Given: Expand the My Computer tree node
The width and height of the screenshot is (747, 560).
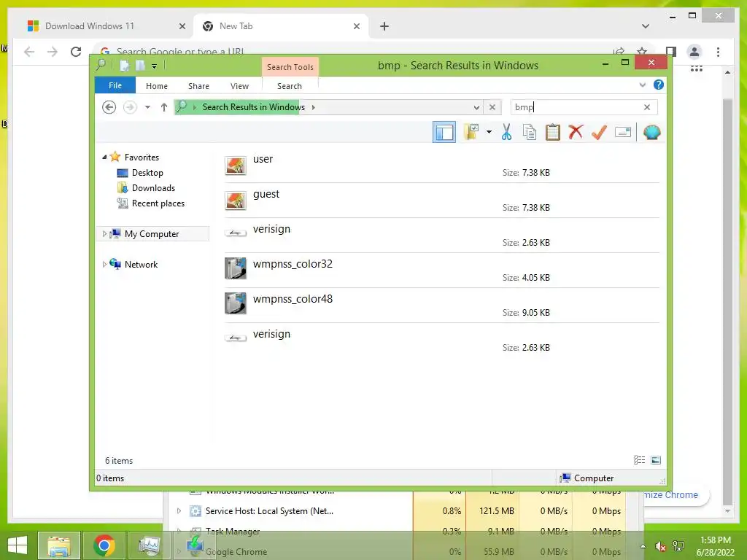Looking at the screenshot, I should point(104,234).
